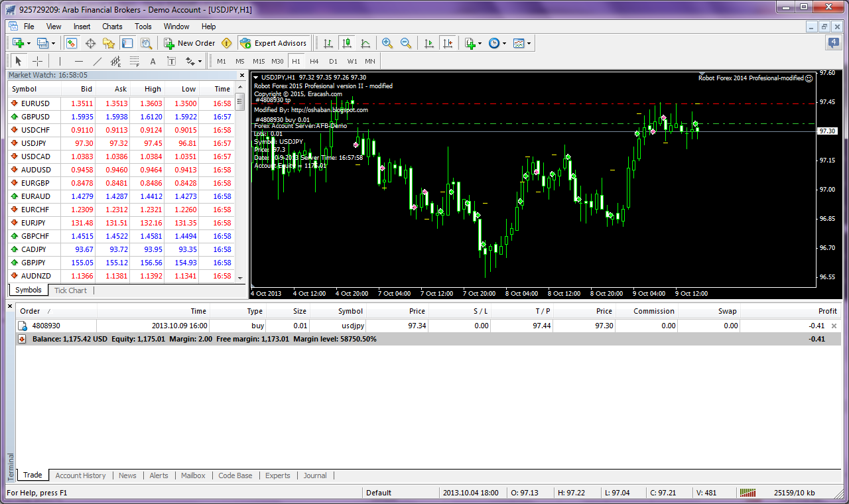Screen dimensions: 849x504
Task: Toggle chart auto scroll
Action: pos(428,43)
